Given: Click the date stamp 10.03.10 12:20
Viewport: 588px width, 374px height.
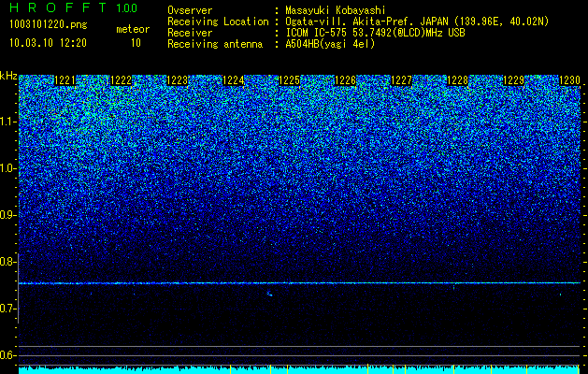Looking at the screenshot, I should (48, 43).
